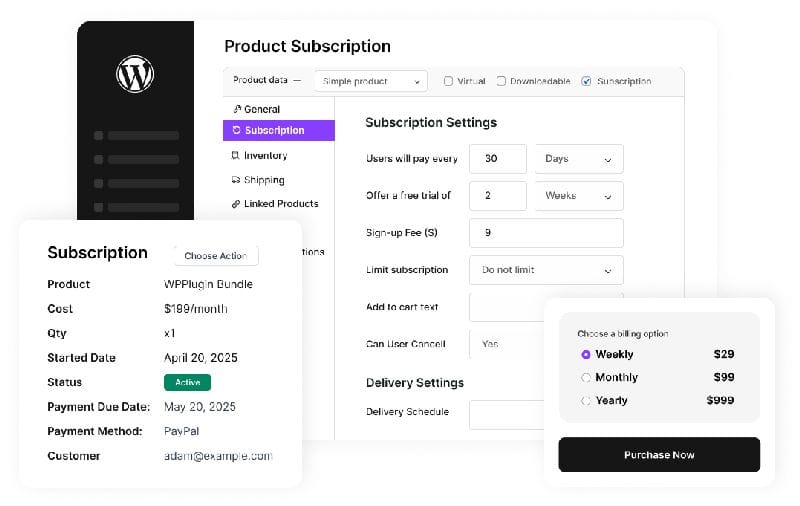Click the PayPal payment method value

[x=181, y=431]
